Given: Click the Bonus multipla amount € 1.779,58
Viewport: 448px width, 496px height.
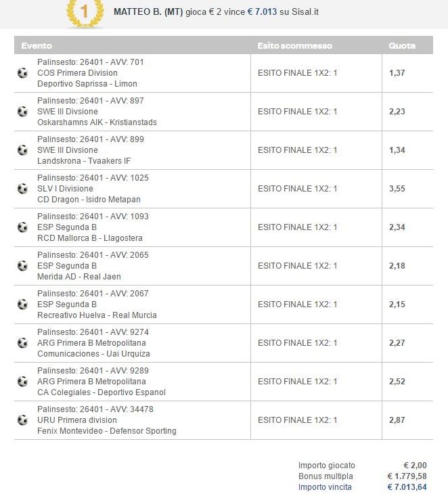Looking at the screenshot, I should (x=407, y=476).
